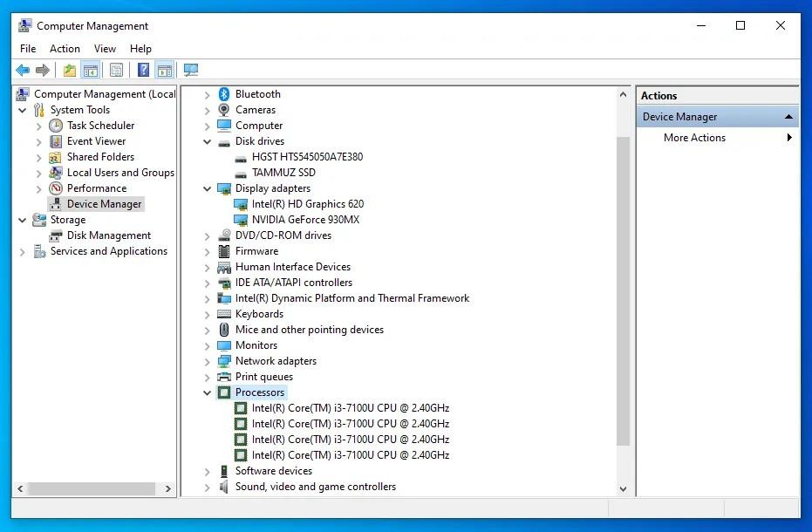Image resolution: width=812 pixels, height=532 pixels.
Task: Open Event Viewer in the left tree
Action: 96,141
